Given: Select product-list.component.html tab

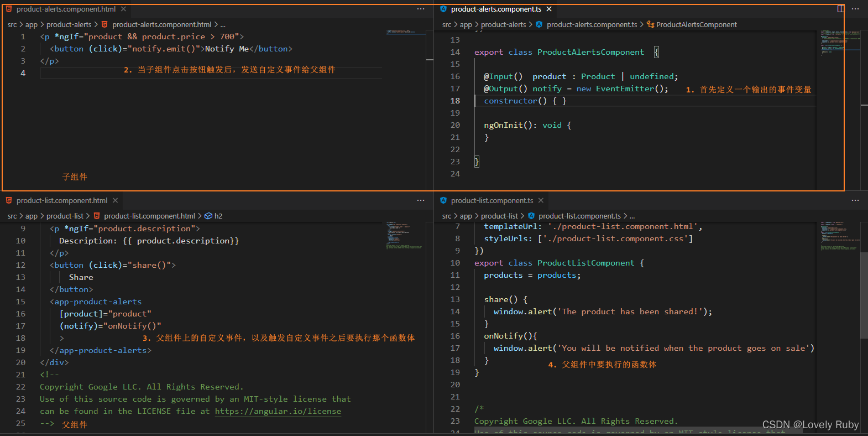Looking at the screenshot, I should coord(61,200).
